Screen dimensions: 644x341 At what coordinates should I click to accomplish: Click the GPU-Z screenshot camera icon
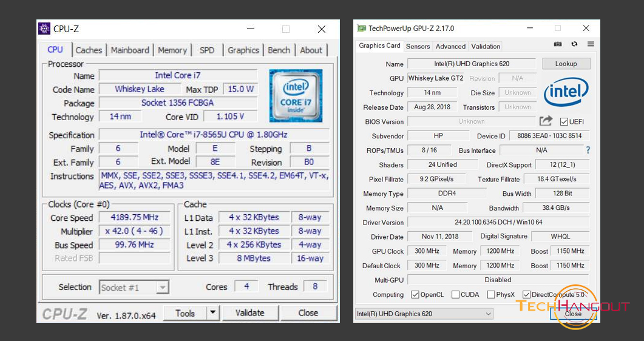coord(557,44)
